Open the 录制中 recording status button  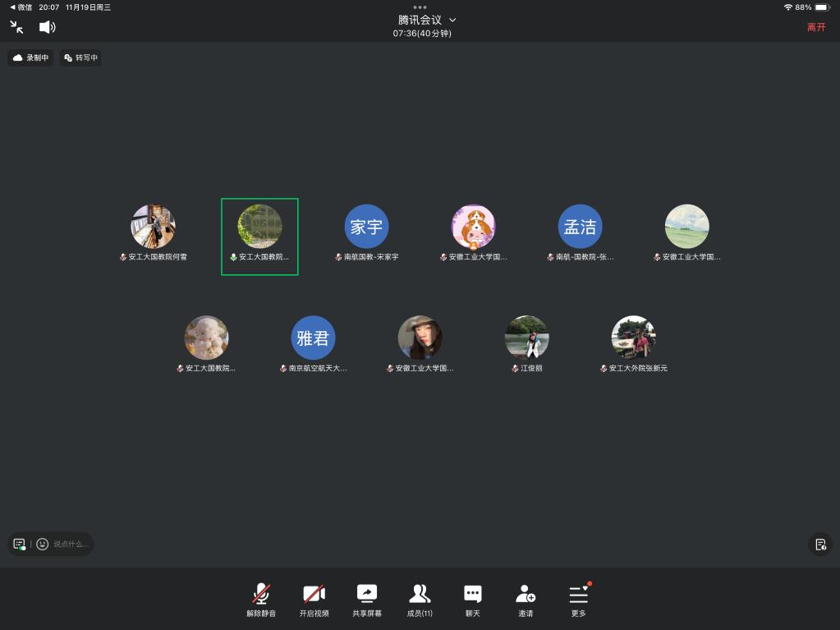31,58
